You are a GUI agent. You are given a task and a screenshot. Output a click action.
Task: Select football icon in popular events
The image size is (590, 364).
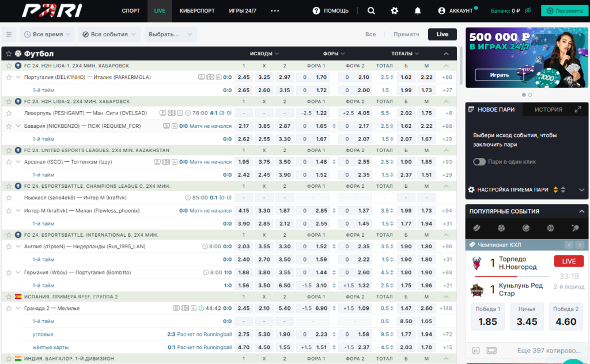pos(501,228)
